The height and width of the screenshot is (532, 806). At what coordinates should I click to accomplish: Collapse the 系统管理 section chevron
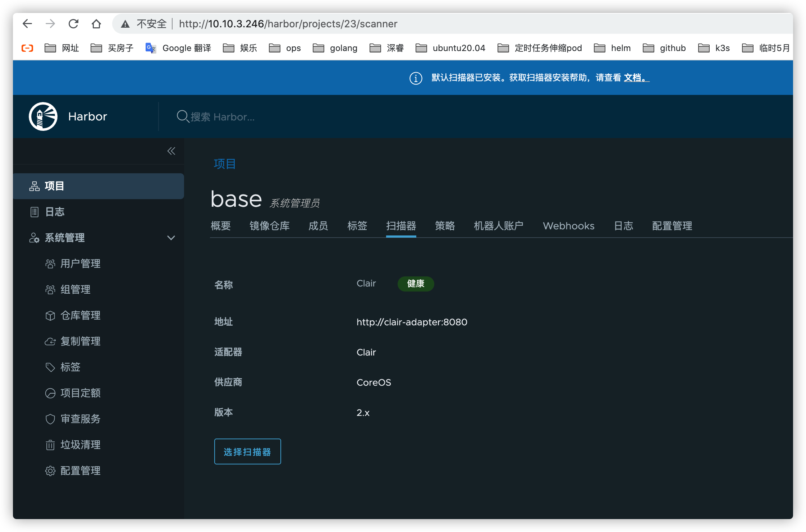click(x=171, y=238)
